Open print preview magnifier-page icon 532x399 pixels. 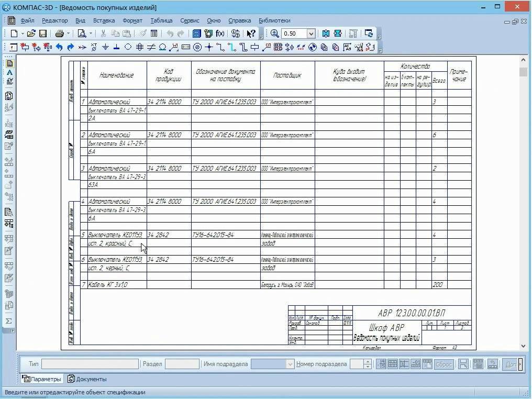point(82,34)
